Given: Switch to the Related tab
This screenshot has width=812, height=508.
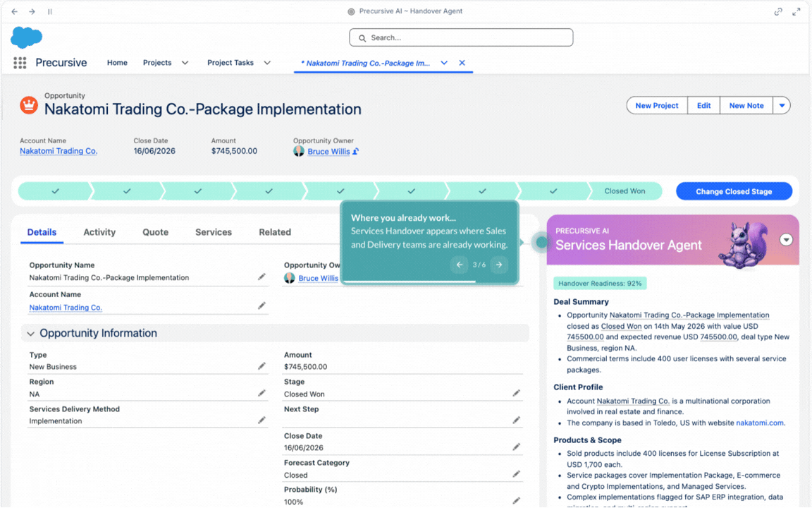Looking at the screenshot, I should point(275,232).
